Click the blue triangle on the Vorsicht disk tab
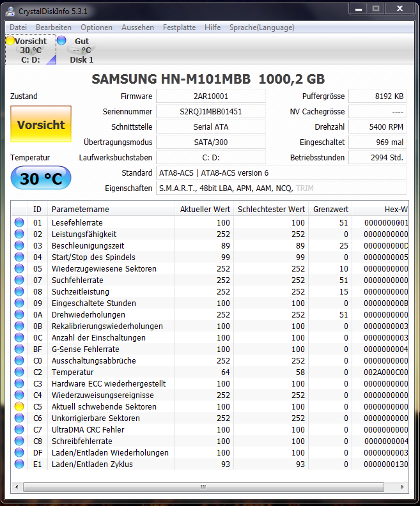This screenshot has width=420, height=506. coord(52,60)
